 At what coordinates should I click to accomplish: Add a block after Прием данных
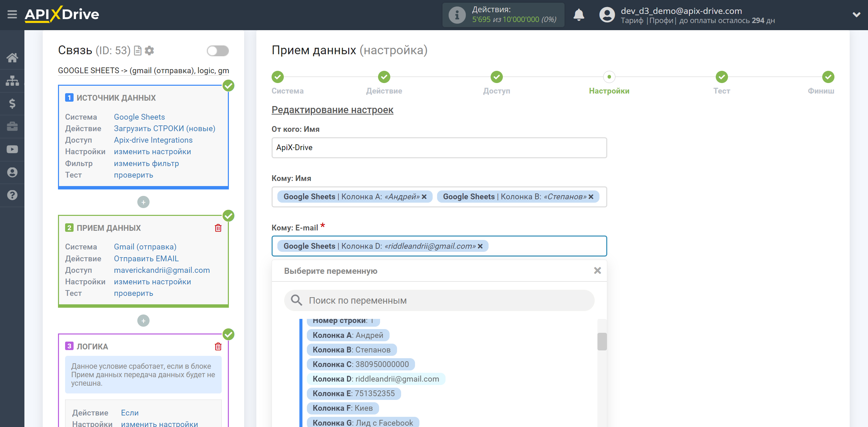click(x=143, y=321)
